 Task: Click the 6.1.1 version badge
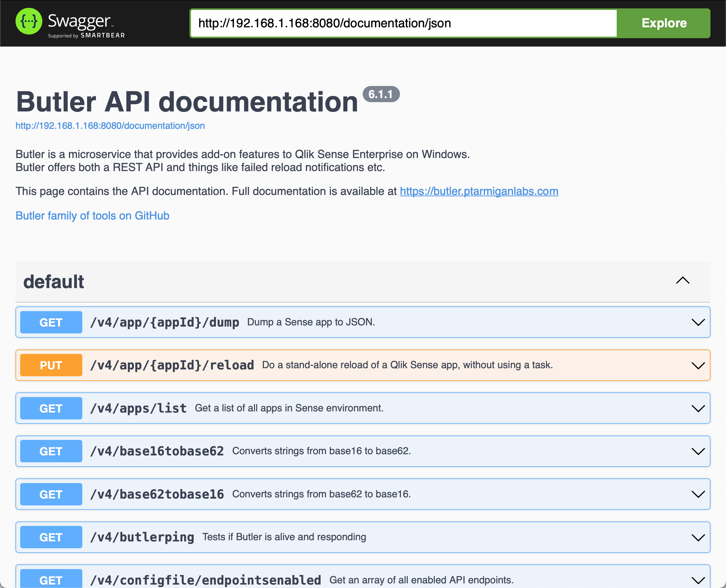(x=381, y=94)
